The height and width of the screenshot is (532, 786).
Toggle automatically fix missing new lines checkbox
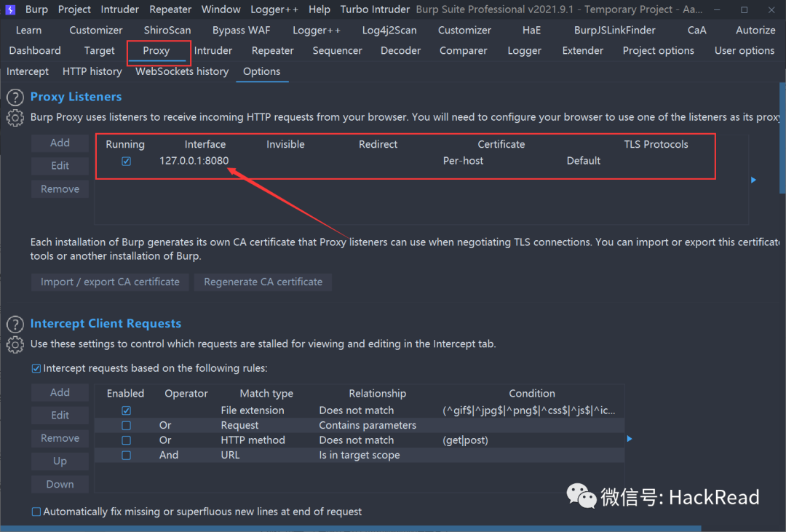click(x=36, y=512)
